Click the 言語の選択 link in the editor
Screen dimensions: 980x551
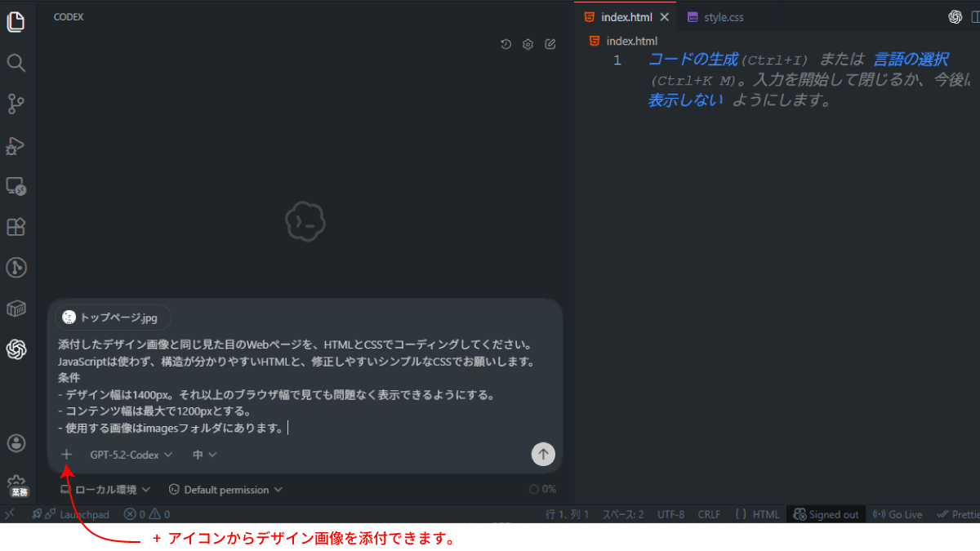(912, 58)
